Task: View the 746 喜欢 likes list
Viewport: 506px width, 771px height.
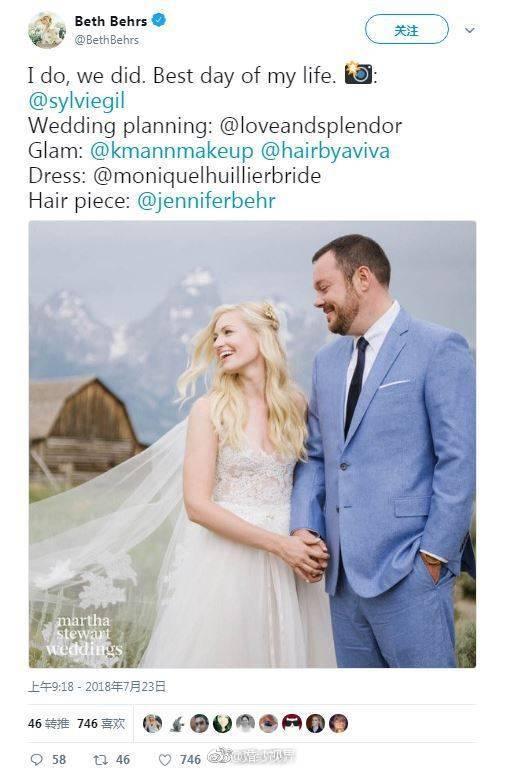Action: coord(101,723)
